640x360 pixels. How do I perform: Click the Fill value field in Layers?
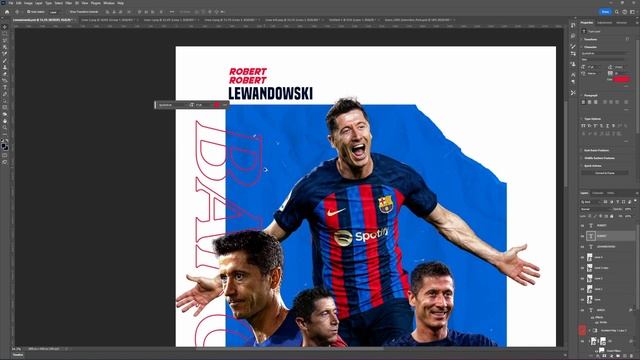click(627, 216)
